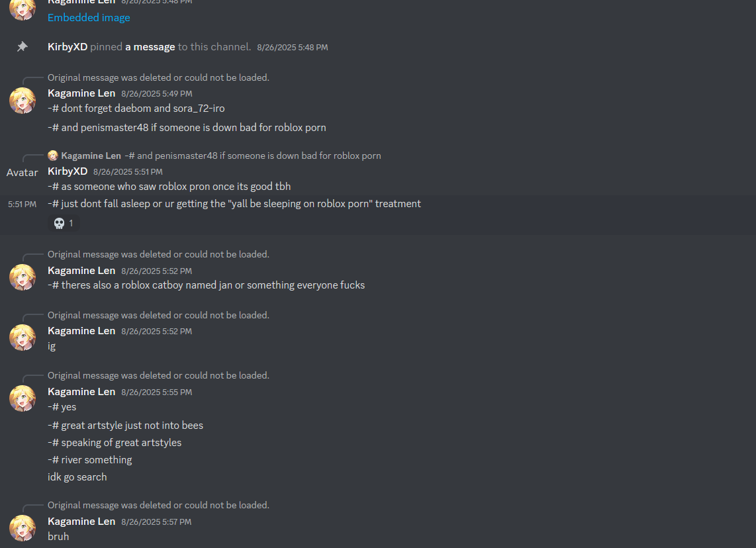Image resolution: width=756 pixels, height=548 pixels.
Task: Jump to replied penismaster48 message preview
Action: [253, 156]
